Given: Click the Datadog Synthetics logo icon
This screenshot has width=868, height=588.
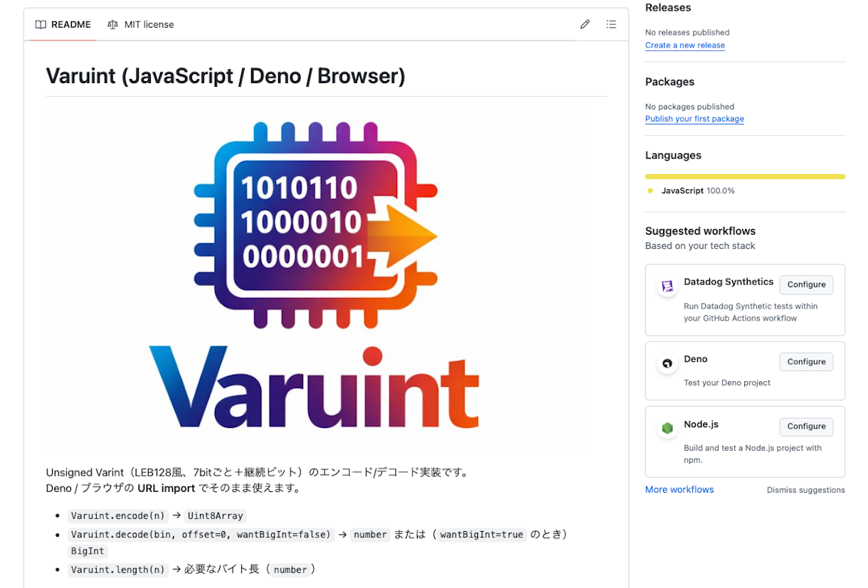Looking at the screenshot, I should (667, 287).
